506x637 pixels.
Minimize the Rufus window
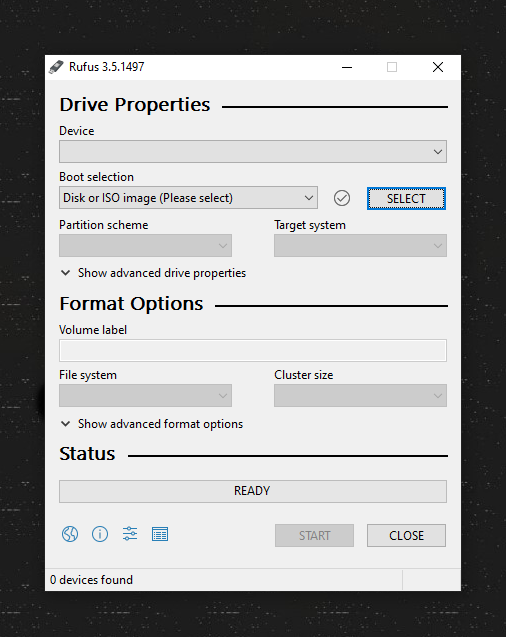(x=347, y=67)
